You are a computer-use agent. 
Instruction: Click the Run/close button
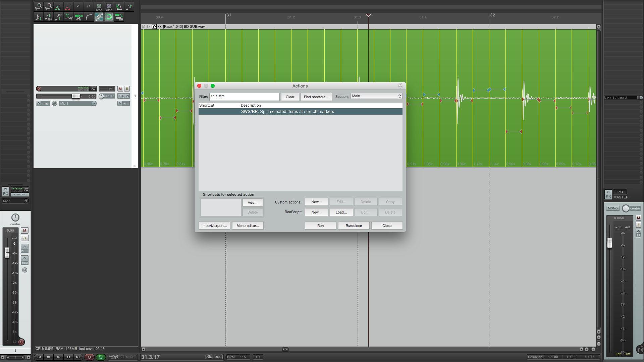point(354,226)
